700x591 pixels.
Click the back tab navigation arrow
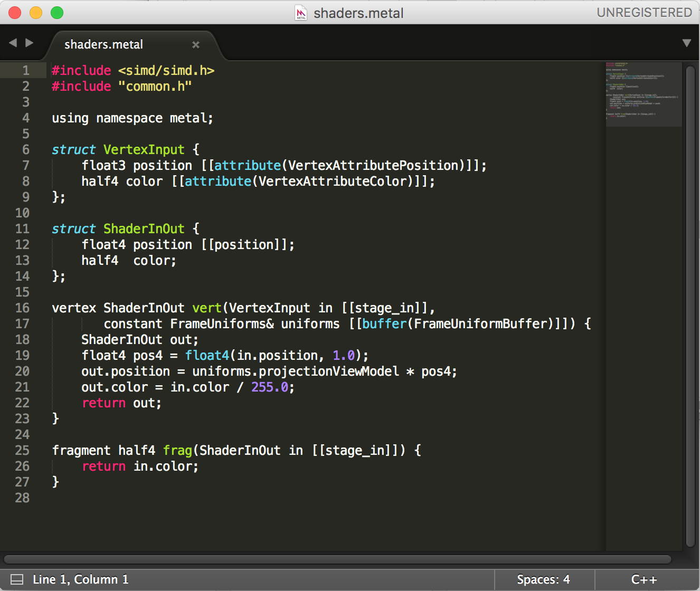13,43
